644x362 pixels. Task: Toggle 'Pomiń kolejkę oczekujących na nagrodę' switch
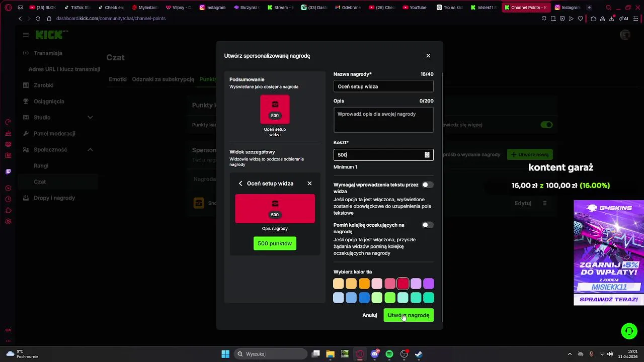coord(427,225)
